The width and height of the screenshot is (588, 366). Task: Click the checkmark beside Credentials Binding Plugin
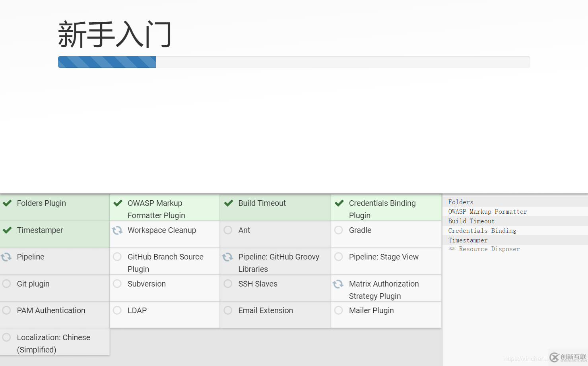point(339,203)
